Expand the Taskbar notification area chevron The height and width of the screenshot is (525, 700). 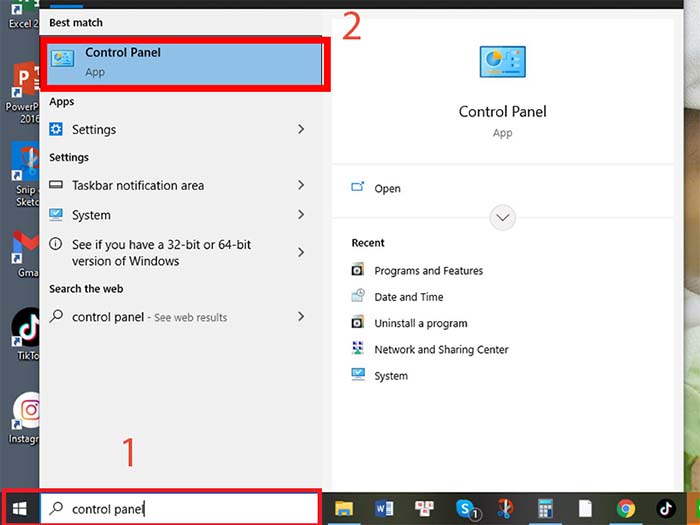[301, 185]
